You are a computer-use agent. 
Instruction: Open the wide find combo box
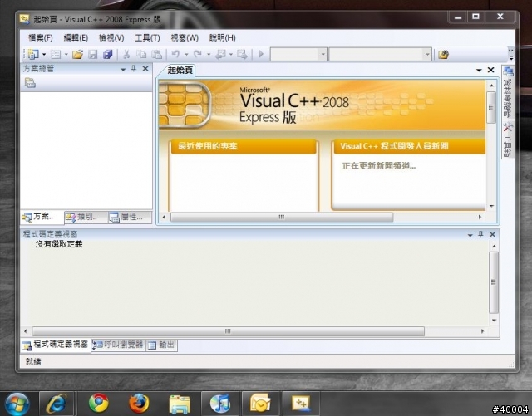[x=381, y=54]
